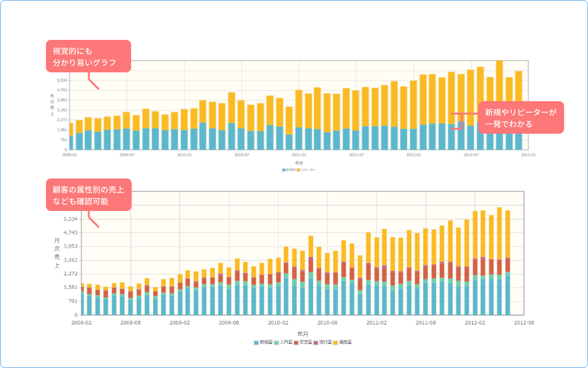
Task: Click 月次売上 axis title of repeater chart
Action: [51, 105]
